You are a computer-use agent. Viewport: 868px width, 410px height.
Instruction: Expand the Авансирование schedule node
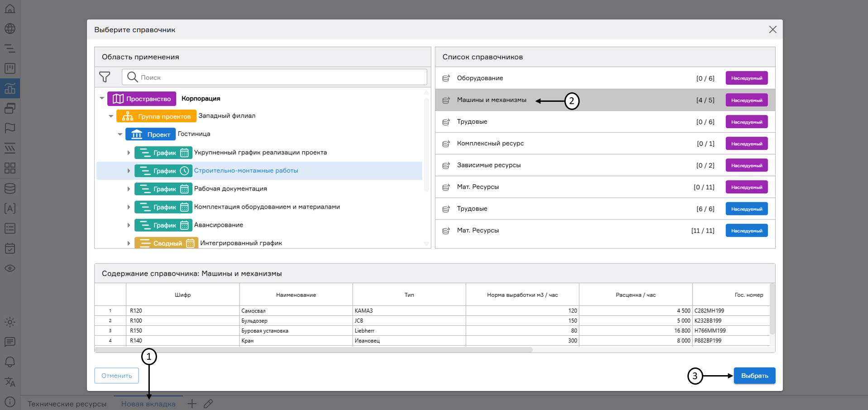tap(129, 225)
